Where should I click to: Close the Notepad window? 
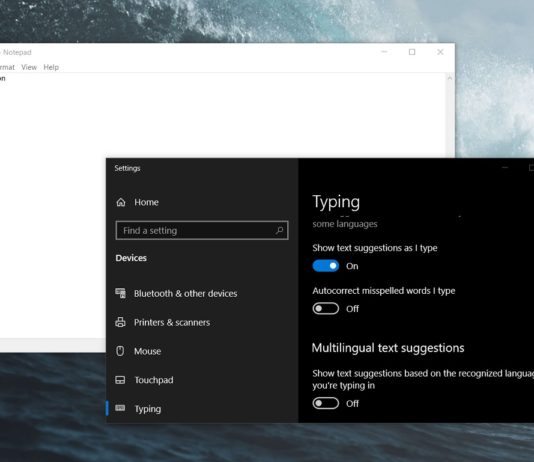coord(440,52)
